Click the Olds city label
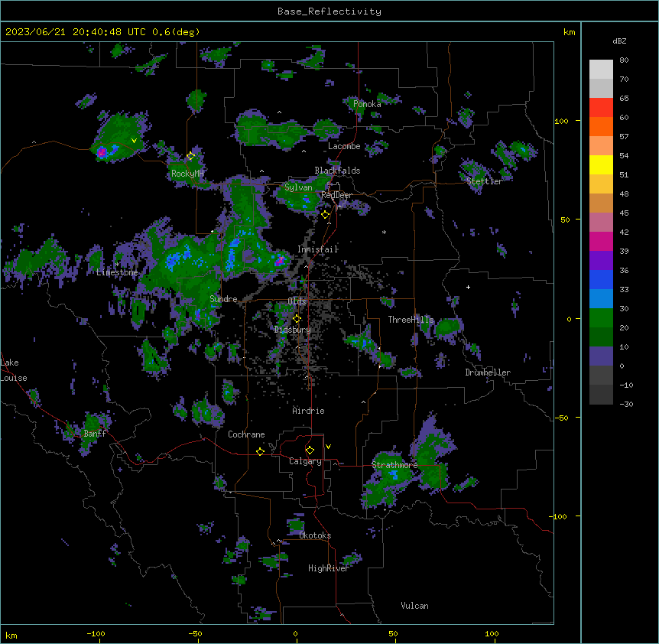The width and height of the screenshot is (659, 644). 297,301
